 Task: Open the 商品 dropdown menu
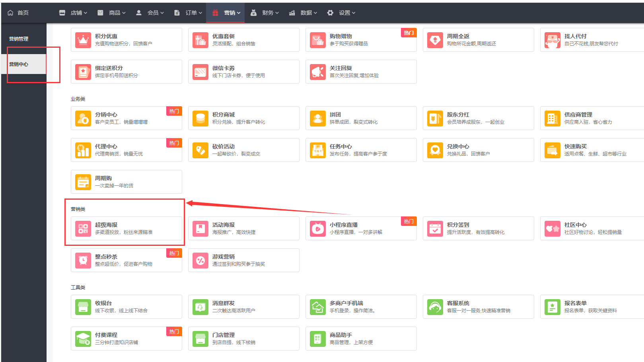112,13
